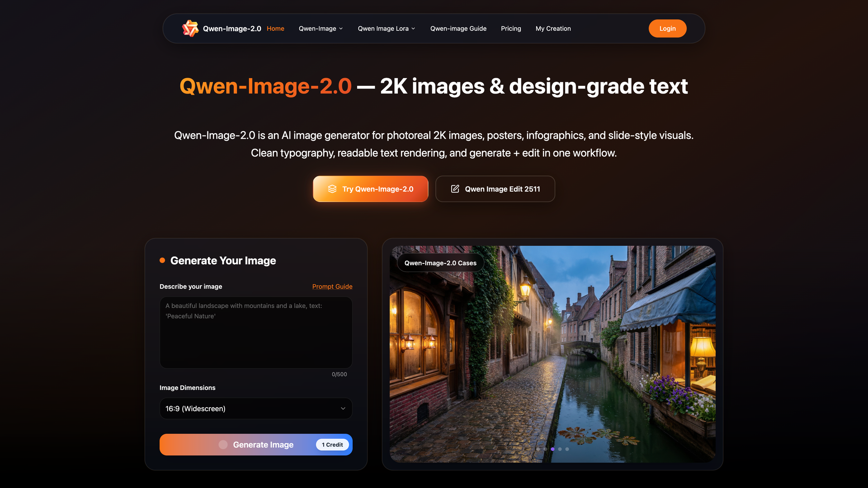Jump to the last carousel dot

(x=567, y=449)
